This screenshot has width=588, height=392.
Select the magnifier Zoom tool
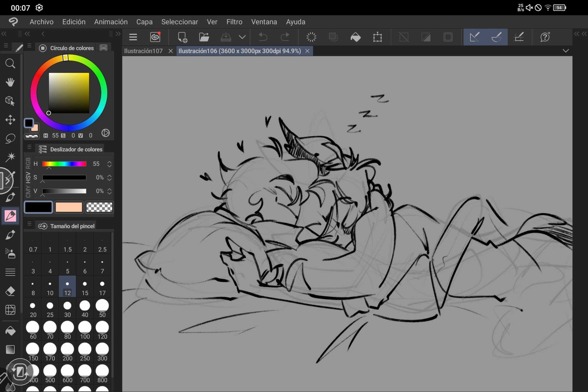click(x=10, y=64)
